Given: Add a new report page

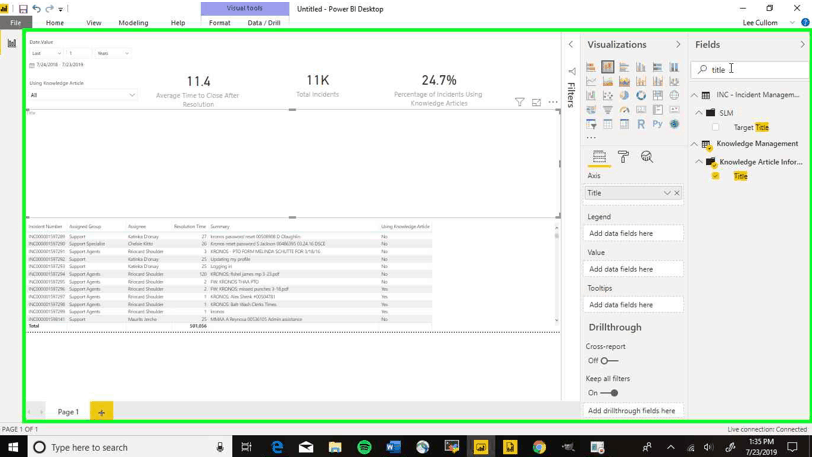Looking at the screenshot, I should (101, 412).
